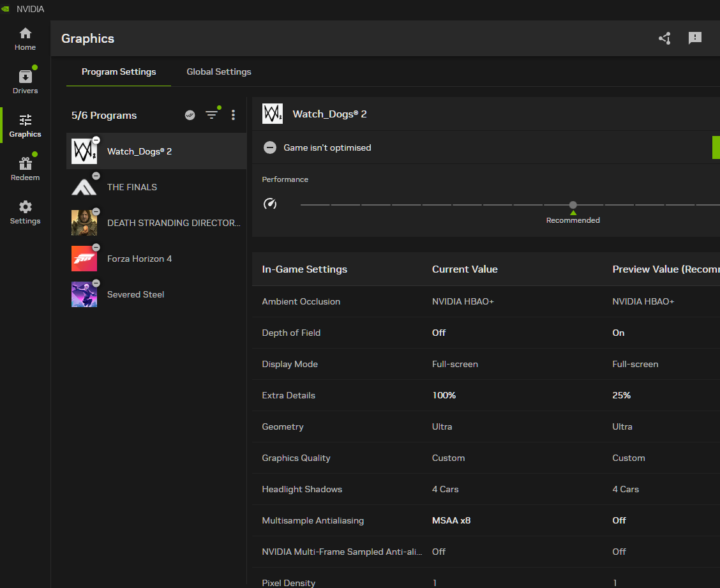Click the Game isn't optimised status icon

270,147
